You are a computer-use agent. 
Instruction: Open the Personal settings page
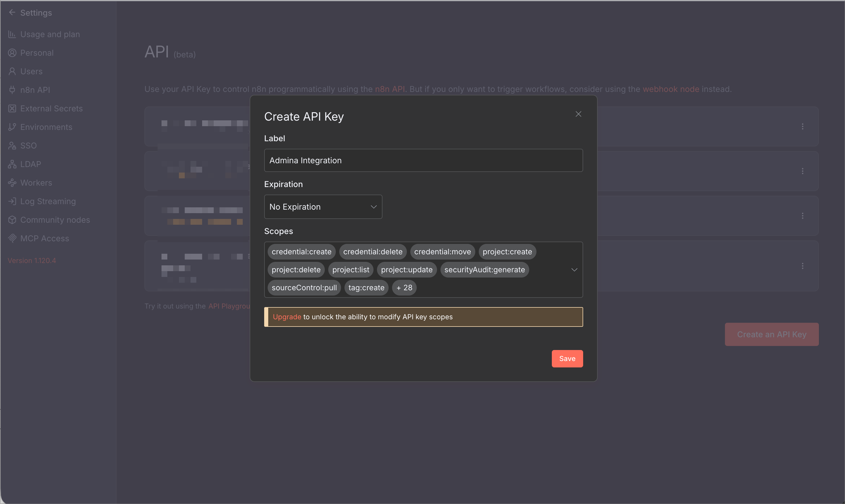pos(37,53)
